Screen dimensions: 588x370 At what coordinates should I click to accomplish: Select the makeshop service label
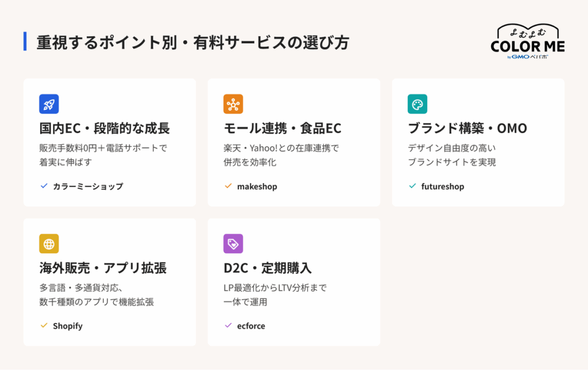(x=257, y=186)
